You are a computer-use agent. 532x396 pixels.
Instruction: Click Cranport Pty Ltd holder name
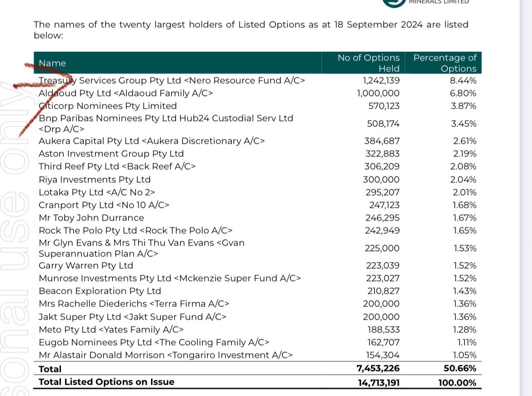(x=104, y=206)
